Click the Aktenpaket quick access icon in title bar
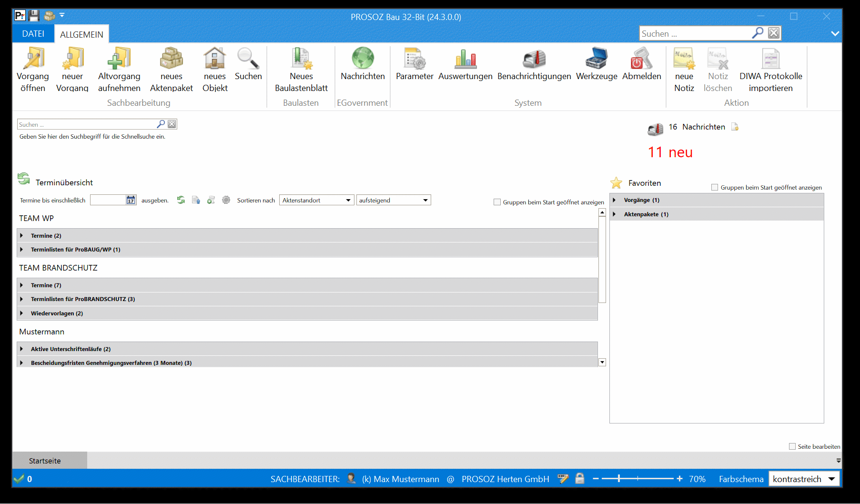 pos(49,16)
